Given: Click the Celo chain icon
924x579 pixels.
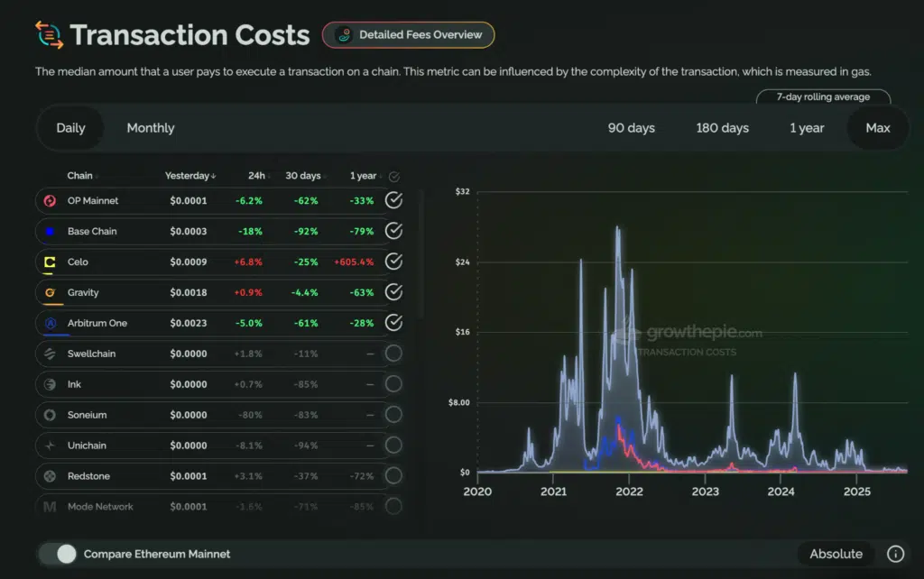Looking at the screenshot, I should point(50,262).
